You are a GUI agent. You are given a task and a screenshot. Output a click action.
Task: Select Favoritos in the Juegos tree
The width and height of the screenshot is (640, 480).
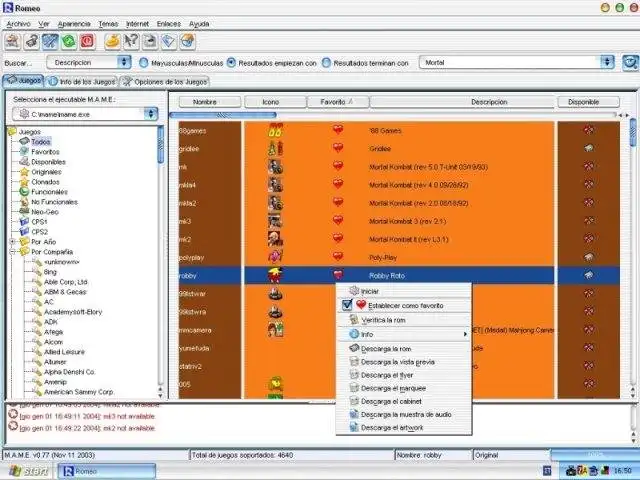click(x=45, y=152)
